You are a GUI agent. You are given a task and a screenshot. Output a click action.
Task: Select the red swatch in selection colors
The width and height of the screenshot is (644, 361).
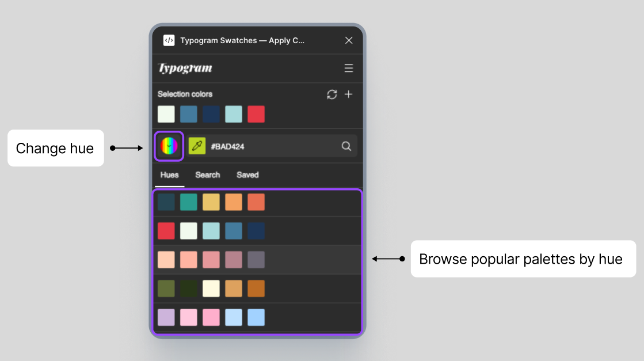pos(256,114)
